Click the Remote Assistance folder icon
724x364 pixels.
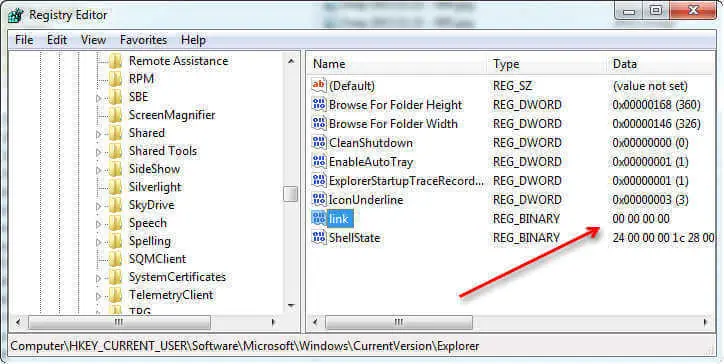[x=115, y=61]
